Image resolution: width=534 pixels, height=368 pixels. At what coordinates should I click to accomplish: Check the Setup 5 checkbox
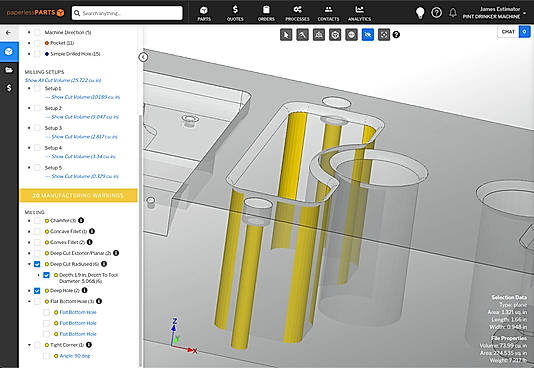37,168
